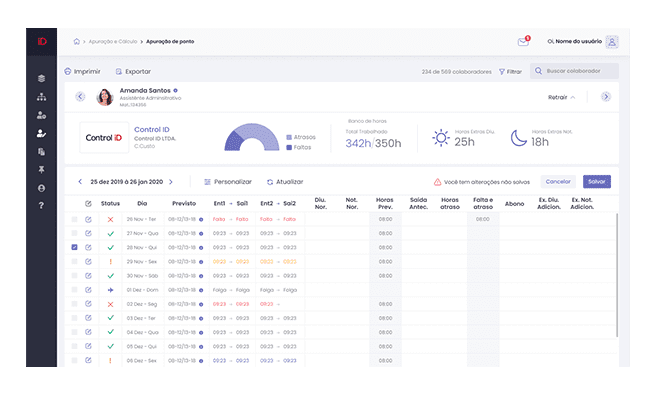The width and height of the screenshot is (653, 394).
Task: Open the Personalizar option
Action: (x=228, y=182)
